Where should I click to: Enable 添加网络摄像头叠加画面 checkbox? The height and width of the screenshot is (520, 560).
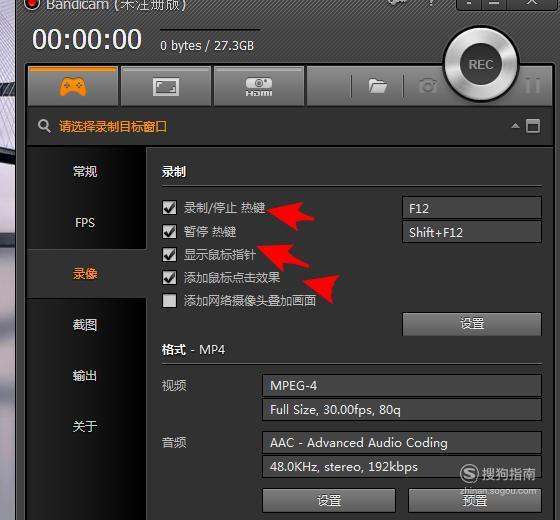pyautogui.click(x=169, y=300)
